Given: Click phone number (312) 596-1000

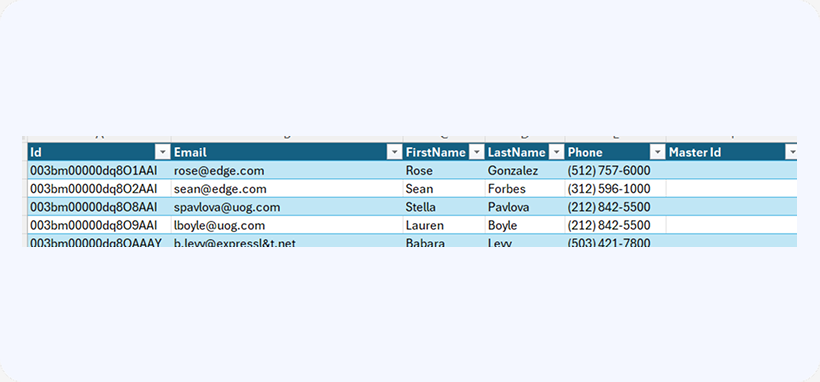Looking at the screenshot, I should pyautogui.click(x=615, y=188).
